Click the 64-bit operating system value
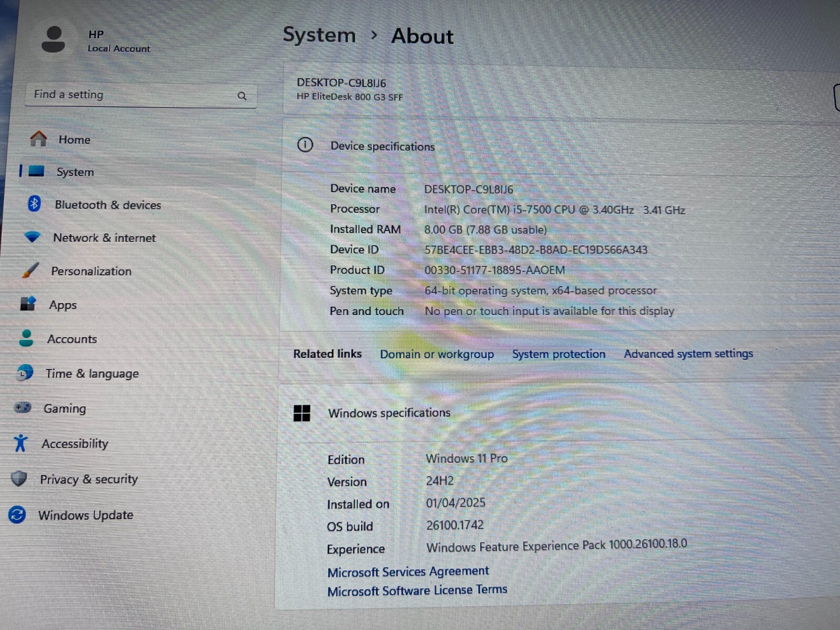Screen dimensions: 840x630 coord(541,290)
